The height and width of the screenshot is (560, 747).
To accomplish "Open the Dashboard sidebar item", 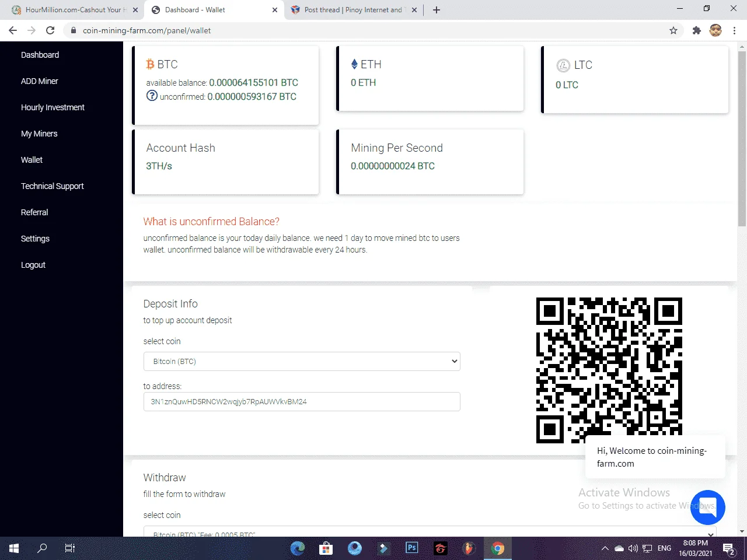I will pyautogui.click(x=40, y=55).
